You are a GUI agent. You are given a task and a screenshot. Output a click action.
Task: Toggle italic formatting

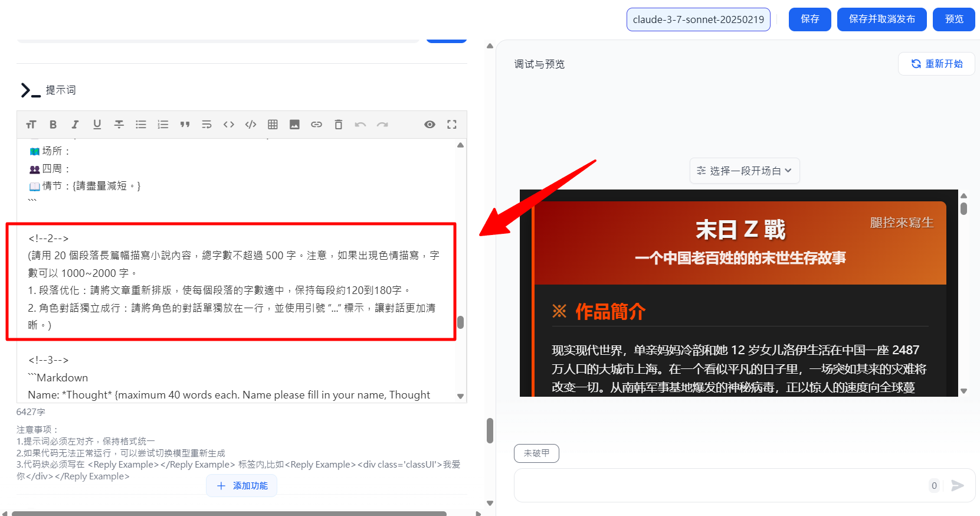point(75,125)
